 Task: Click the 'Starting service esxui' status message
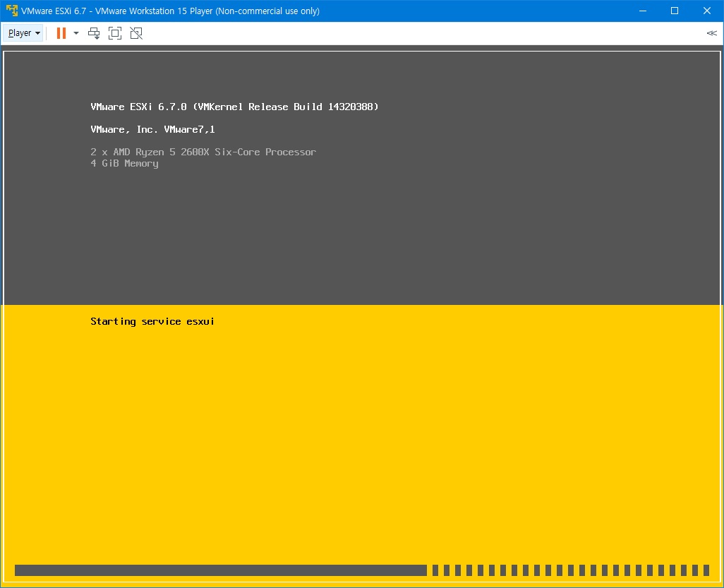[152, 321]
